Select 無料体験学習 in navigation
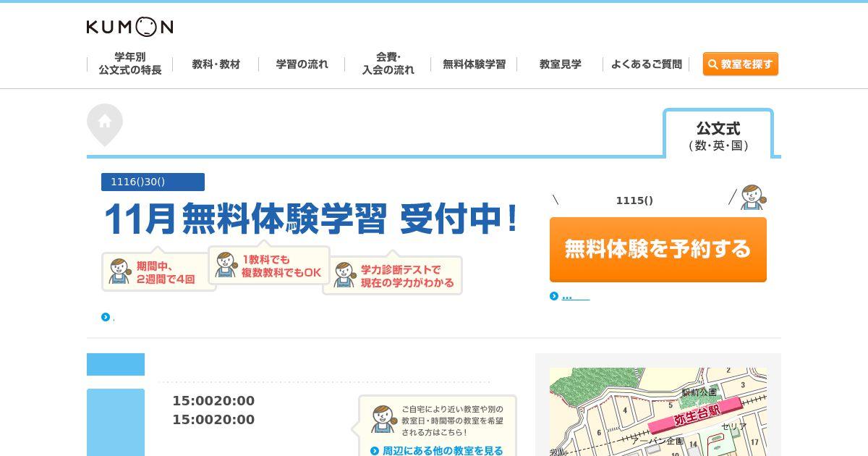The width and height of the screenshot is (868, 456). 474,64
